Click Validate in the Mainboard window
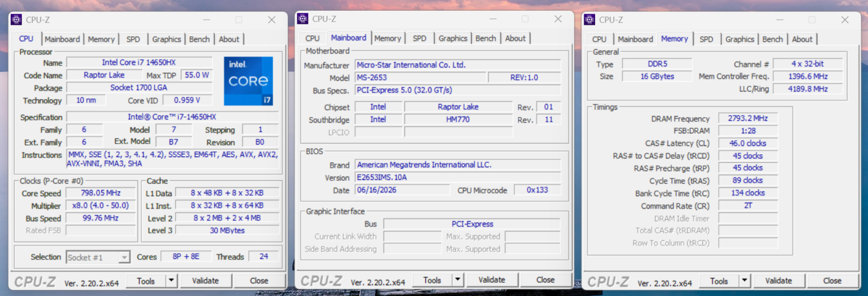The height and width of the screenshot is (296, 868). point(492,280)
